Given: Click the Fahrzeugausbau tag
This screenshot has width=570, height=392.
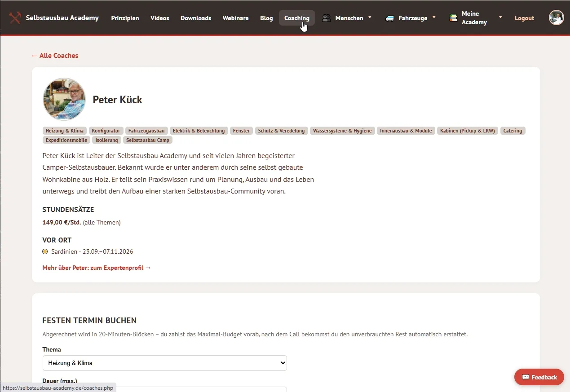Looking at the screenshot, I should coord(146,131).
